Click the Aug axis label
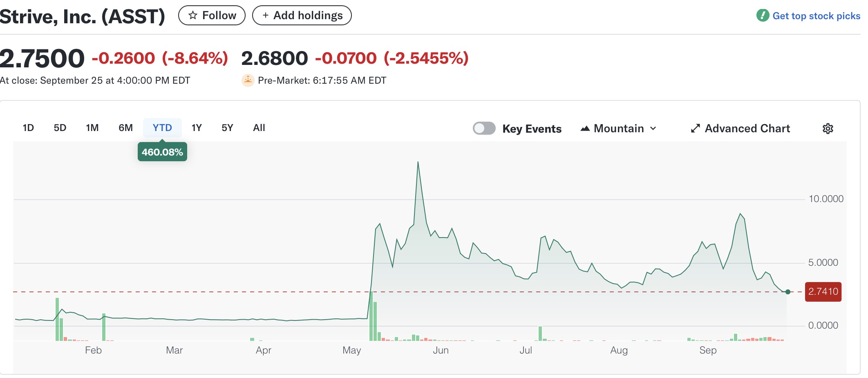 coord(619,350)
